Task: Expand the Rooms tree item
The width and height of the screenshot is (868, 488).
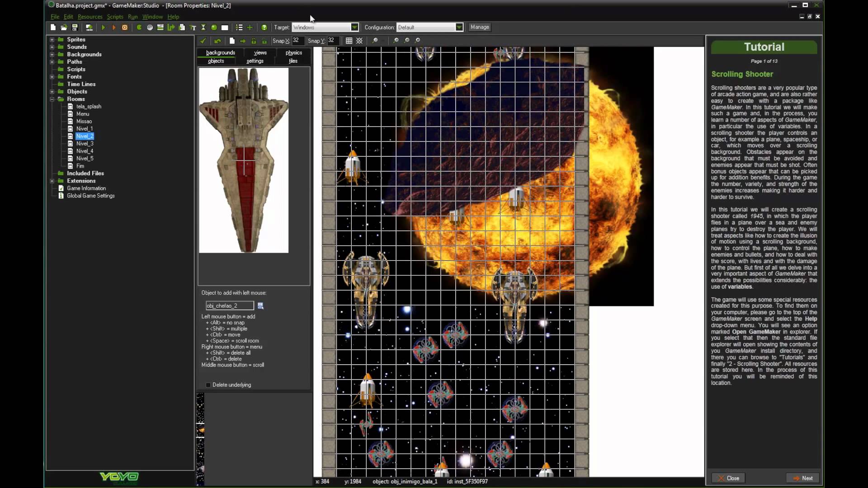Action: [x=52, y=99]
